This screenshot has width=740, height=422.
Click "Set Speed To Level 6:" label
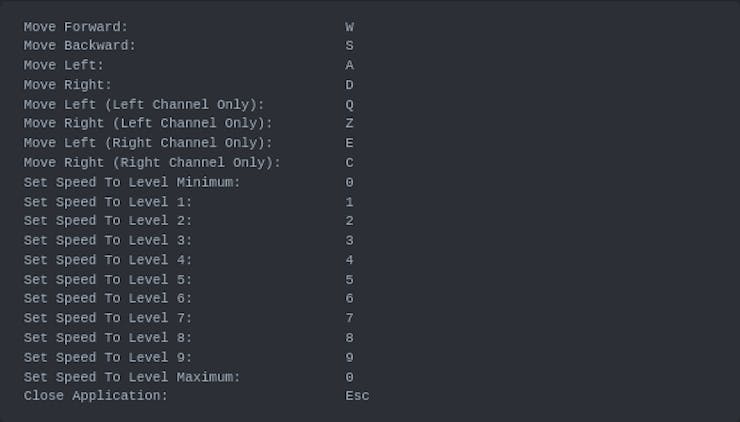[x=108, y=298]
